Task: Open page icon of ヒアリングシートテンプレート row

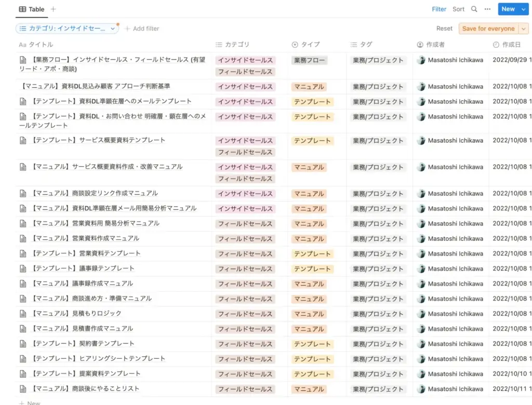Action: (23, 359)
